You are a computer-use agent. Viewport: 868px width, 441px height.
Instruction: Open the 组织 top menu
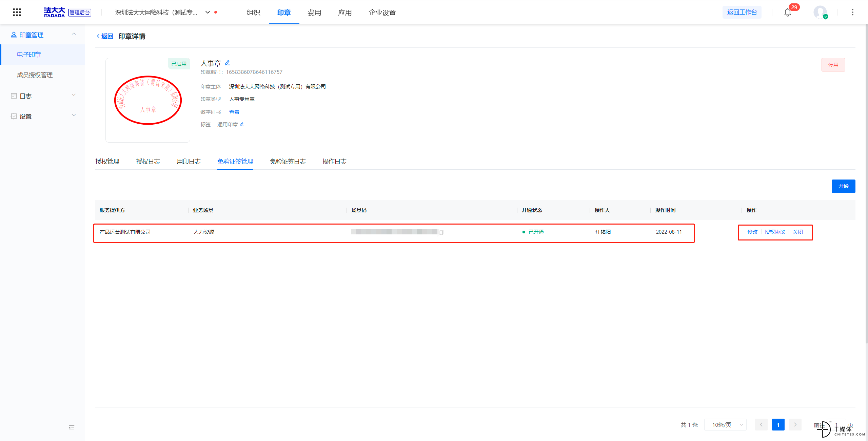click(253, 13)
